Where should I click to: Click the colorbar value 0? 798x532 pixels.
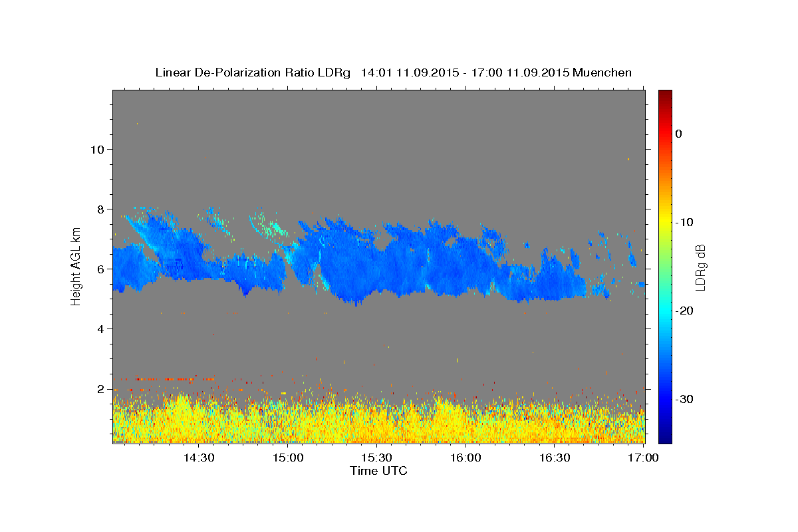coord(678,134)
